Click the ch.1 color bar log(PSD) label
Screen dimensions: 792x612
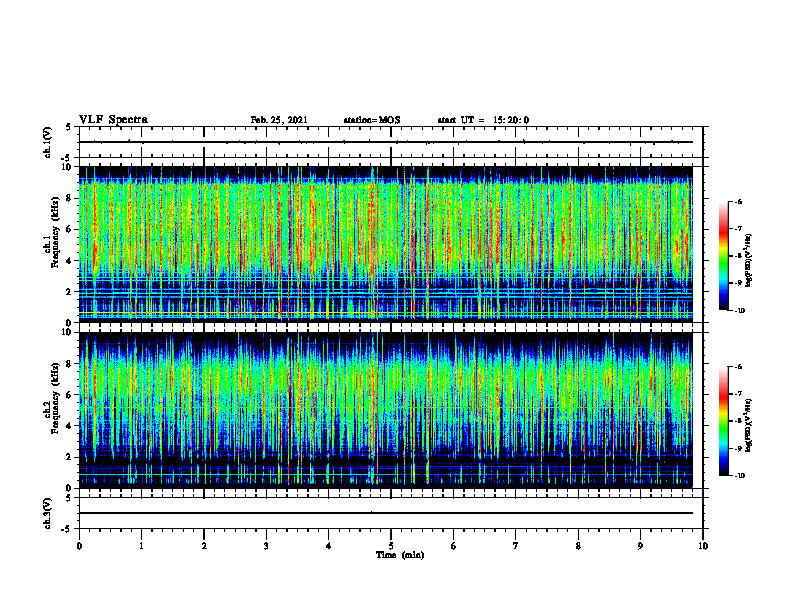(749, 260)
